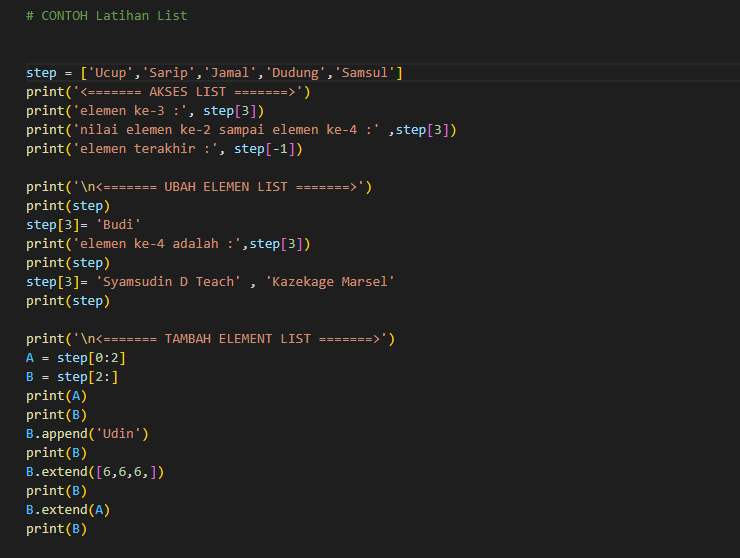
Task: Click the B = step[2:] line
Action: (x=72, y=377)
